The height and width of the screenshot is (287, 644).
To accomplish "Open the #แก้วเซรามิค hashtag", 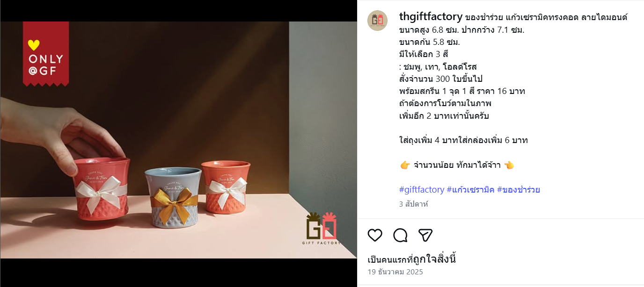I will coord(470,190).
